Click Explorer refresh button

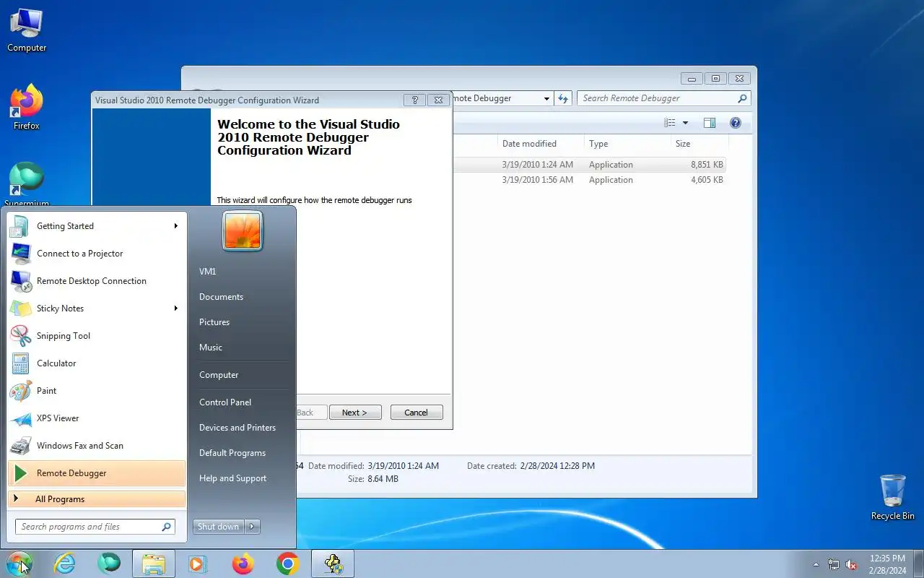[x=563, y=98]
